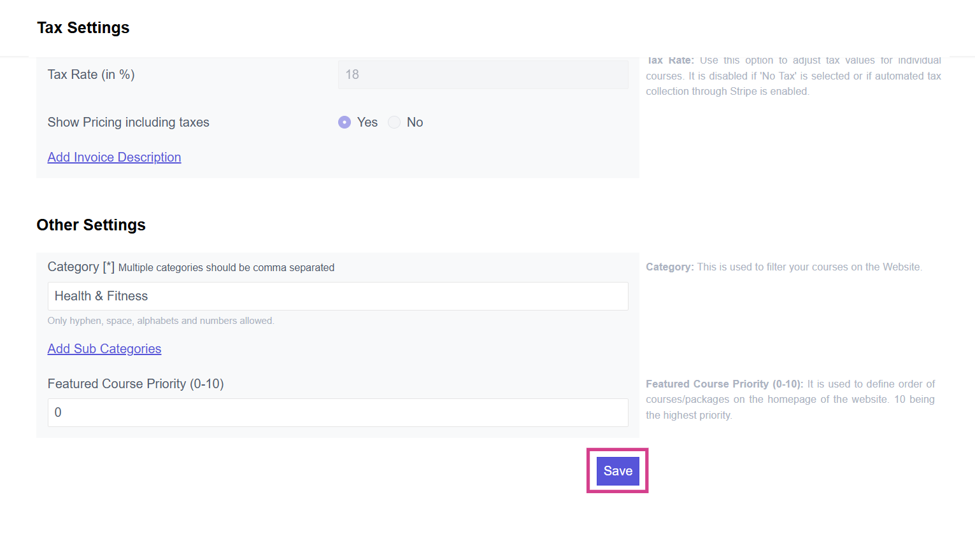The image size is (975, 560).
Task: Select the No radio button
Action: tap(394, 122)
